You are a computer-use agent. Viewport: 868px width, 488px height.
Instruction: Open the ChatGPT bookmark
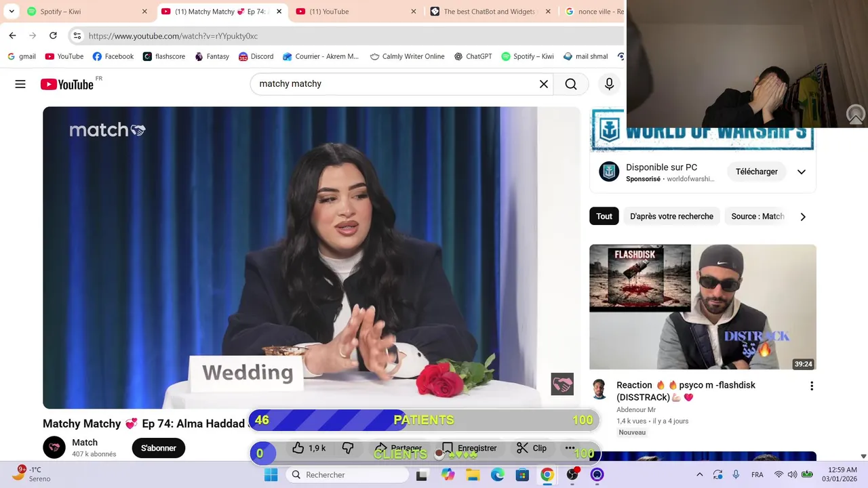473,56
